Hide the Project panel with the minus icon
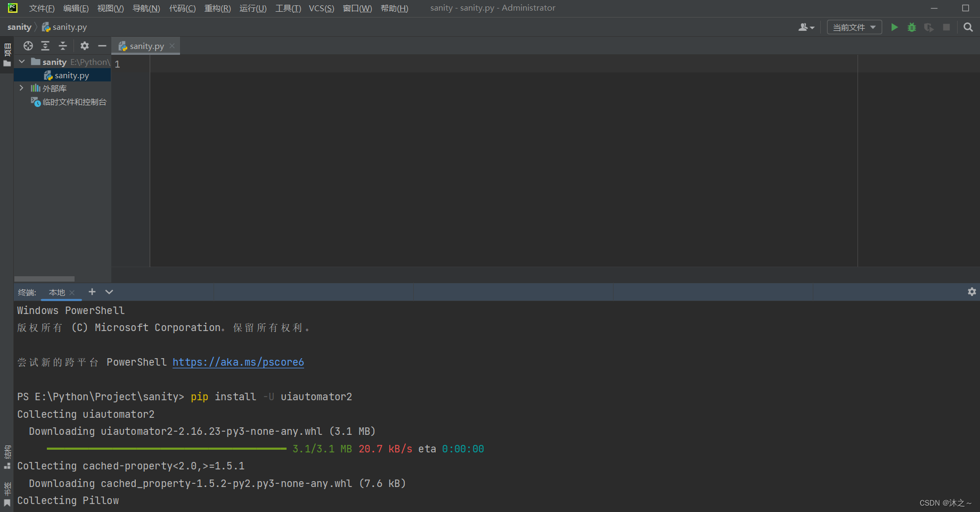 tap(102, 46)
